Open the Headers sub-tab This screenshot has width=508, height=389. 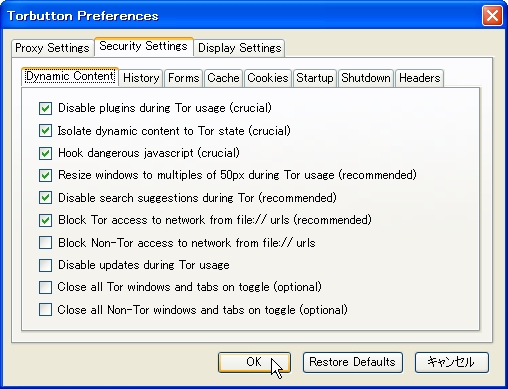click(420, 78)
